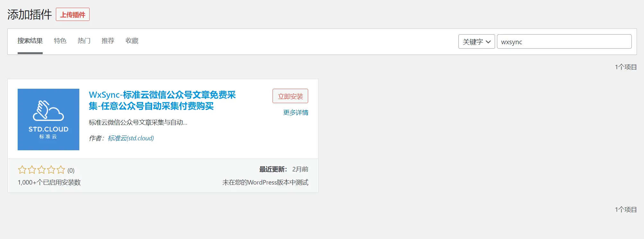Viewport: 644px width, 239px height.
Task: Click the top 1个项目 count text
Action: (626, 67)
